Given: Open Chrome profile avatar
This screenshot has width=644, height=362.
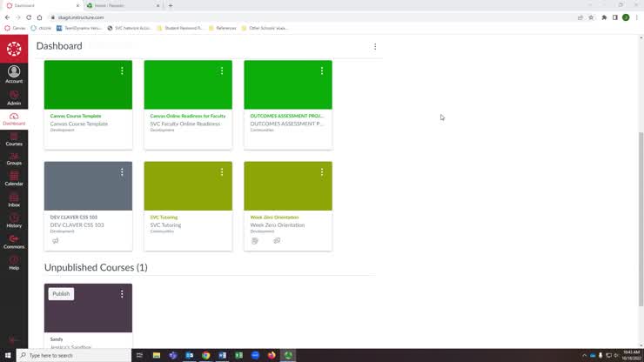Looking at the screenshot, I should pyautogui.click(x=626, y=17).
